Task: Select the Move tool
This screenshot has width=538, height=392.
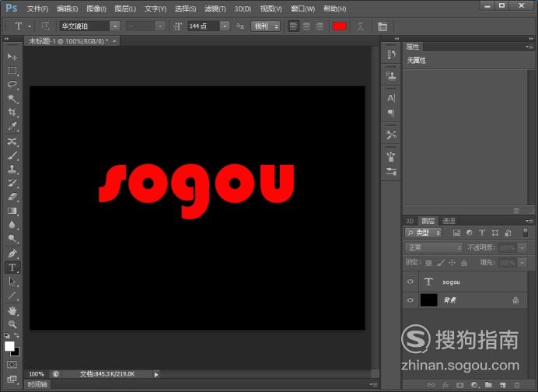Action: pyautogui.click(x=12, y=56)
